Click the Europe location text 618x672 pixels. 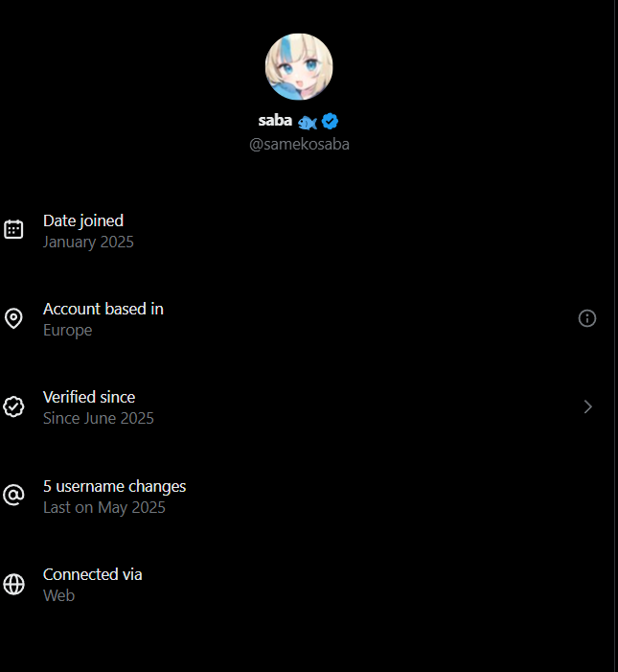pos(68,331)
